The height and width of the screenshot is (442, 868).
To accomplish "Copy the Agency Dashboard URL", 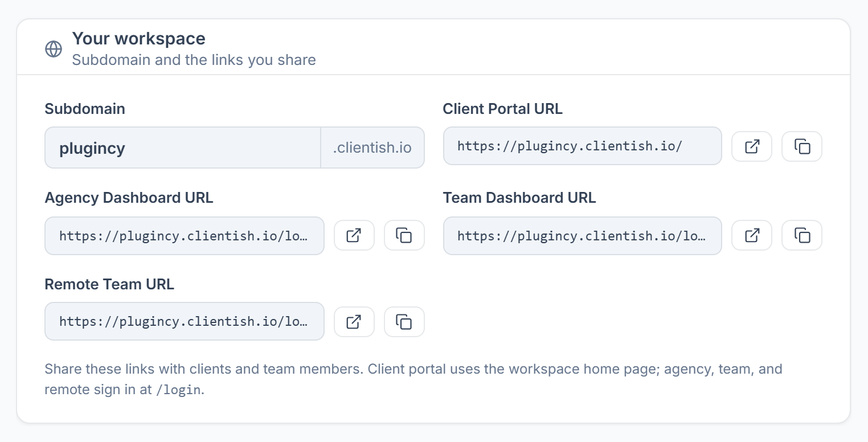I will pyautogui.click(x=404, y=235).
